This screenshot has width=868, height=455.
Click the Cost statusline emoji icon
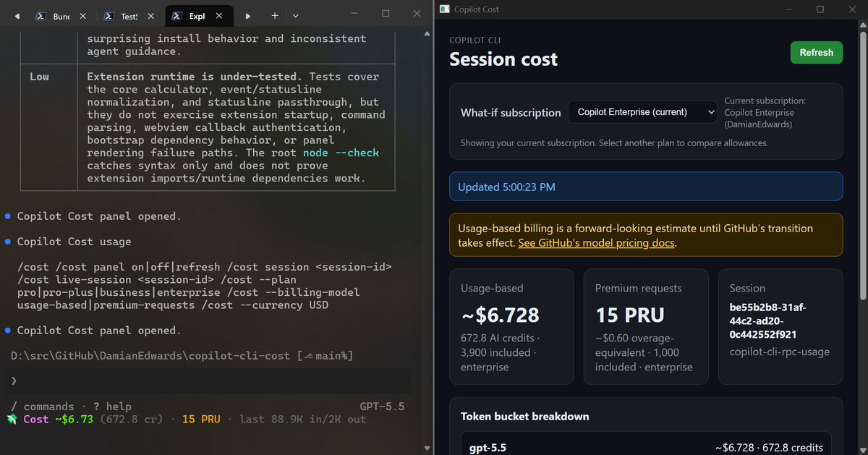[x=12, y=420]
